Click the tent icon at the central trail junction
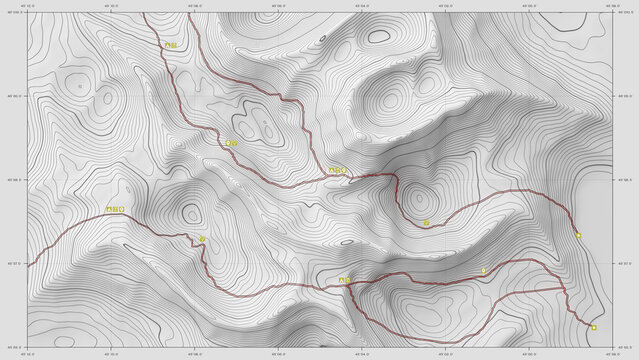This screenshot has width=639, height=360. pos(332,170)
